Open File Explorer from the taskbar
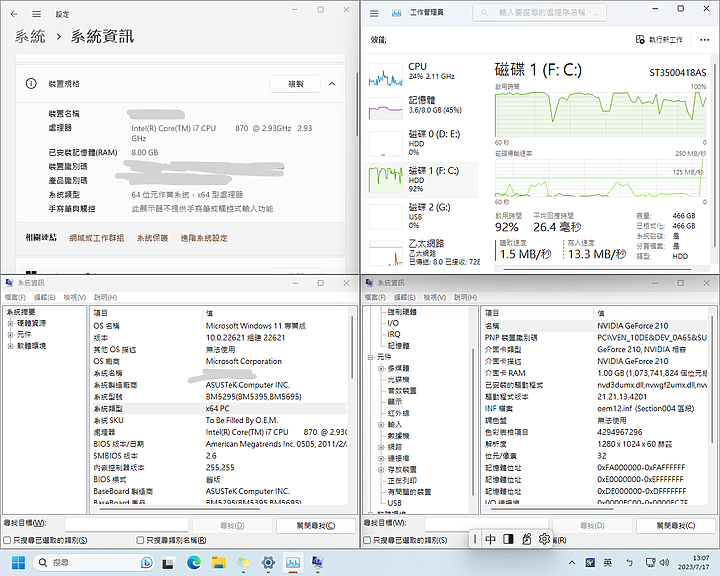720x576 pixels. coord(219,562)
